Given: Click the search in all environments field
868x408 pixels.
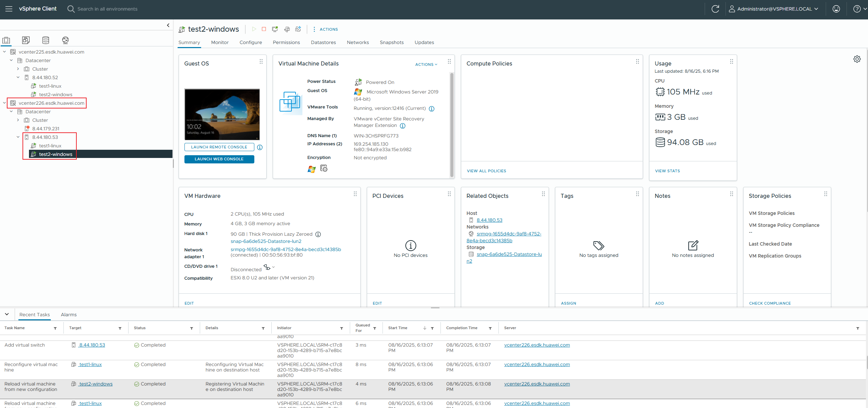Looking at the screenshot, I should pyautogui.click(x=107, y=9).
